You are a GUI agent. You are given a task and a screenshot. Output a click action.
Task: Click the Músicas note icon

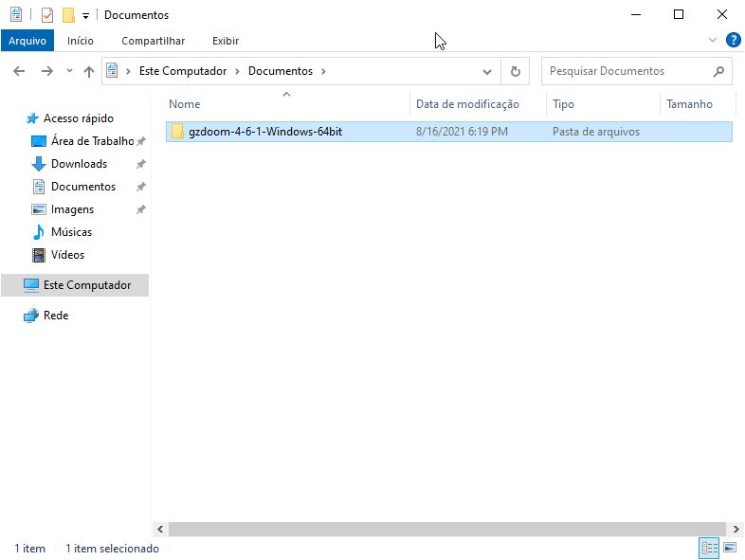pyautogui.click(x=39, y=232)
